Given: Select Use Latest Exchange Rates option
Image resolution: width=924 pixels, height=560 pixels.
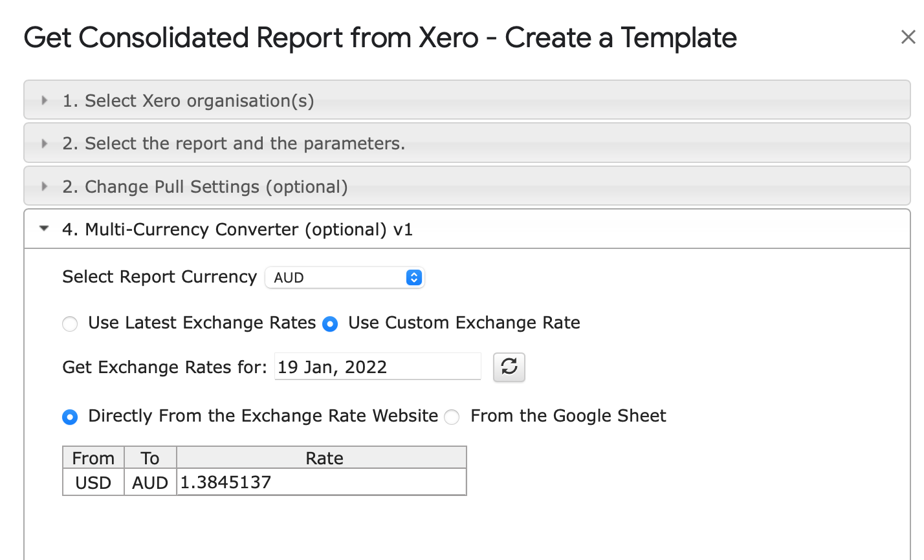Looking at the screenshot, I should pos(70,324).
